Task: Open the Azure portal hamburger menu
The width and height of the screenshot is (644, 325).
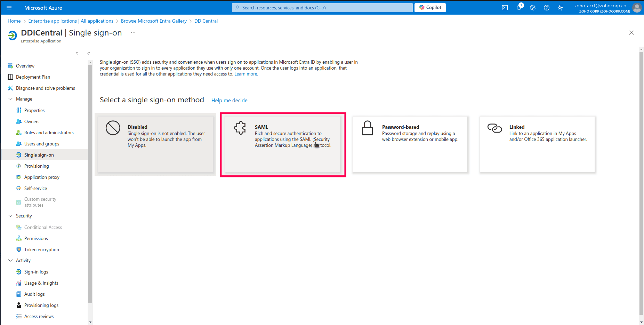Action: [9, 8]
